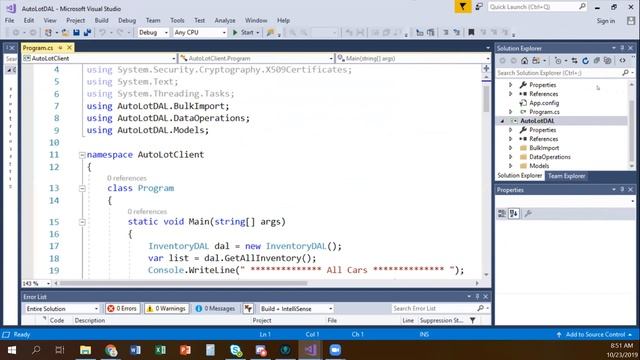Toggle the 0 Warnings filter
The width and height of the screenshot is (640, 360).
167,309
